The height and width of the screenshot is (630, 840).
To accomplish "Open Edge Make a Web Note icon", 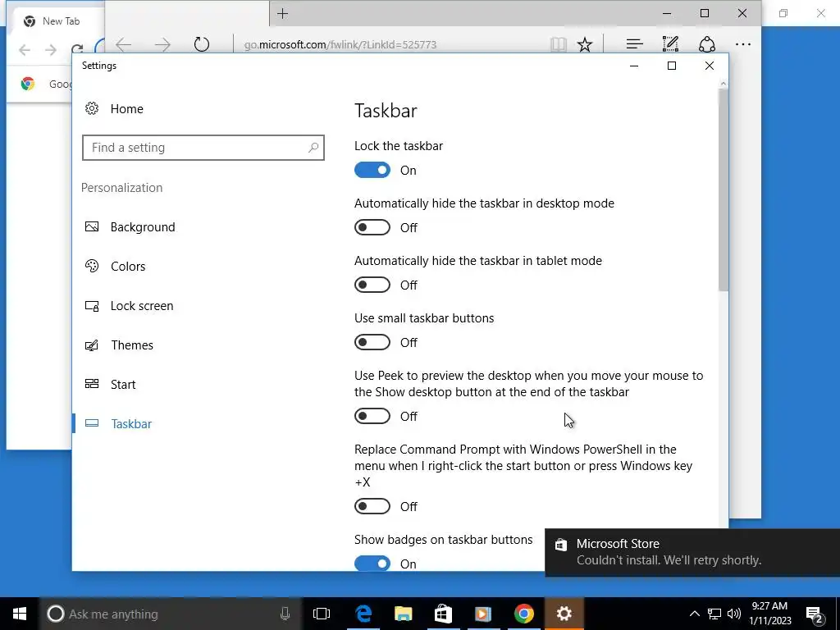I will click(x=670, y=44).
